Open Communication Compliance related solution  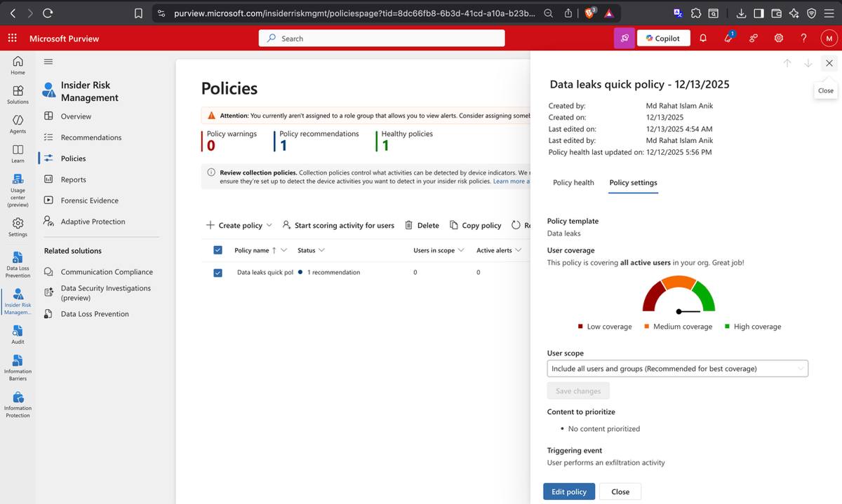(107, 272)
